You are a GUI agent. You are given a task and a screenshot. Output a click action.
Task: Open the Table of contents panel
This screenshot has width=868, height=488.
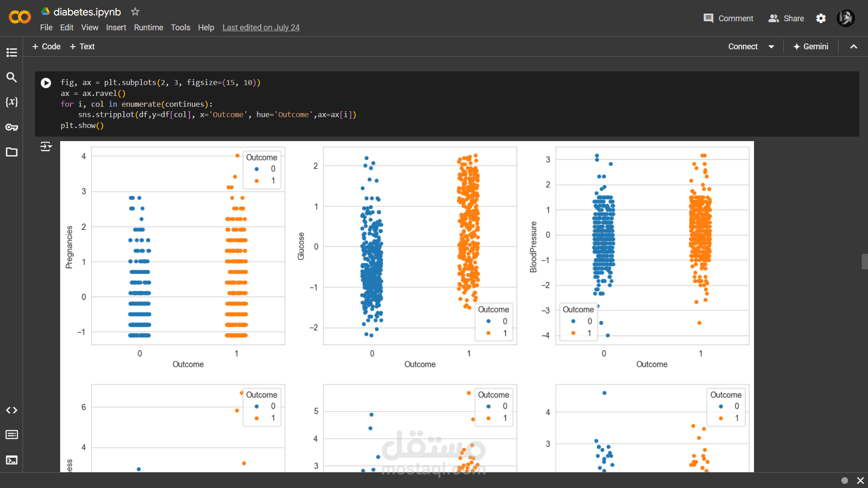pyautogui.click(x=12, y=52)
